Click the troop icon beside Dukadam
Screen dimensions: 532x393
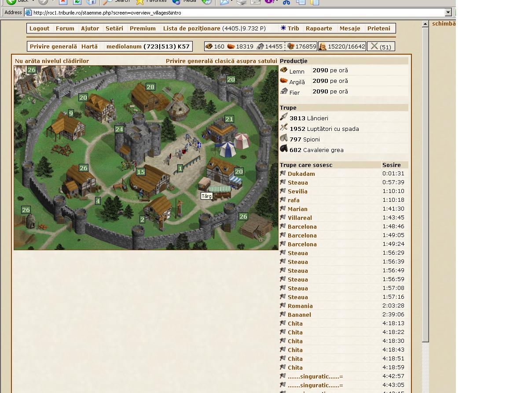pos(283,173)
